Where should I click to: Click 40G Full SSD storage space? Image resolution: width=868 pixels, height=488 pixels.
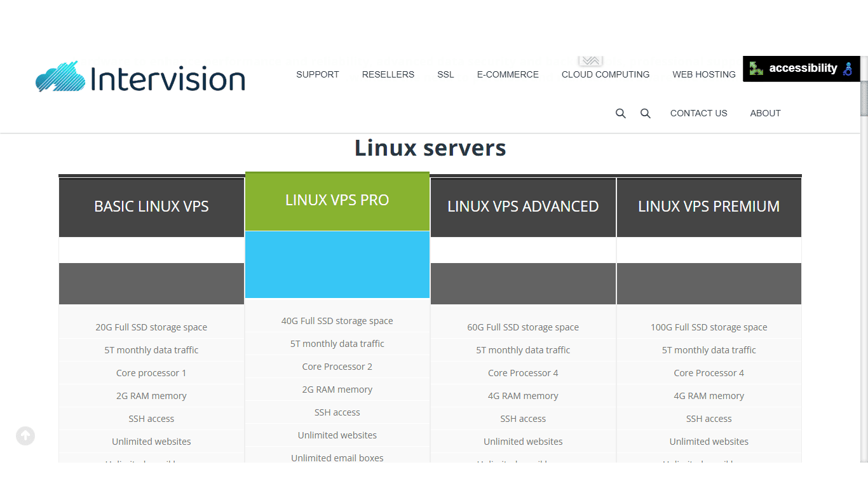337,321
